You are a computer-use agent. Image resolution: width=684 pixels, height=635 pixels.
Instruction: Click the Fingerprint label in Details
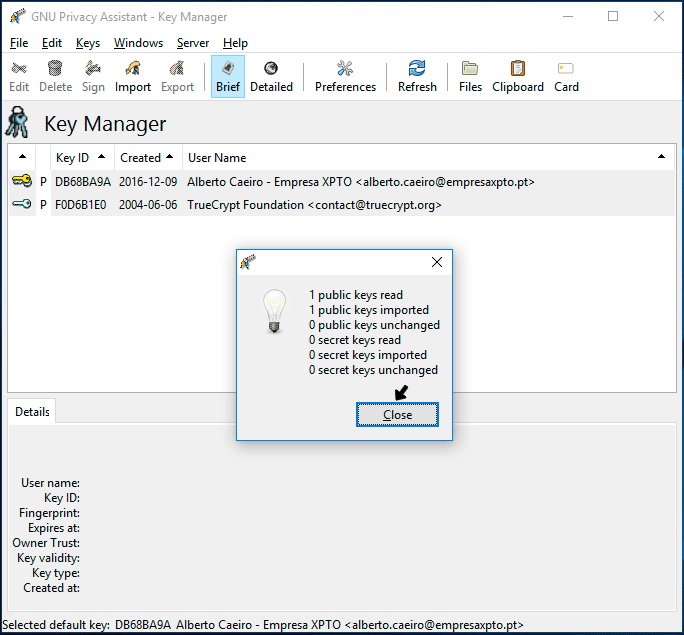[x=49, y=513]
